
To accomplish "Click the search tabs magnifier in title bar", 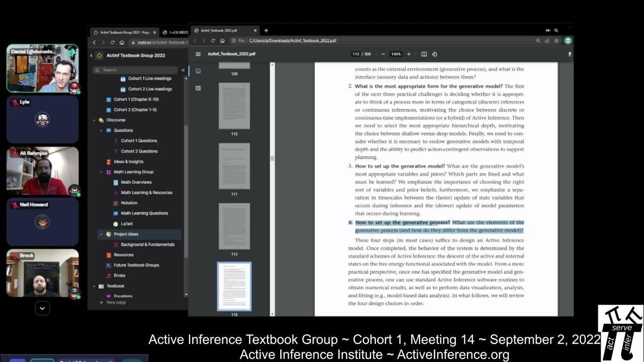I will tap(556, 30).
